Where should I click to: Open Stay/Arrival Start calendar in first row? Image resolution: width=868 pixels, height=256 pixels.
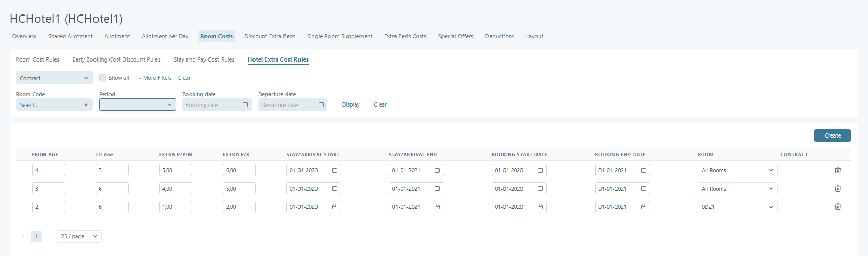pos(335,170)
